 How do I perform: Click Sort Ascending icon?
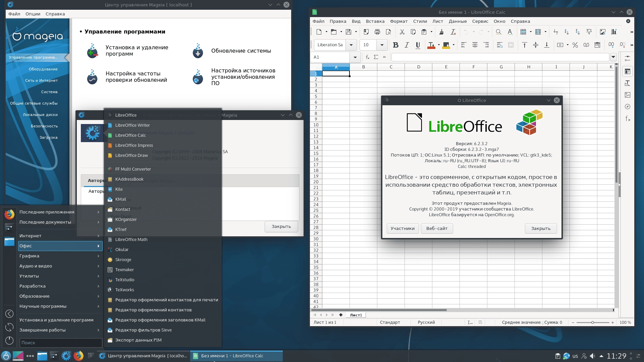567,32
